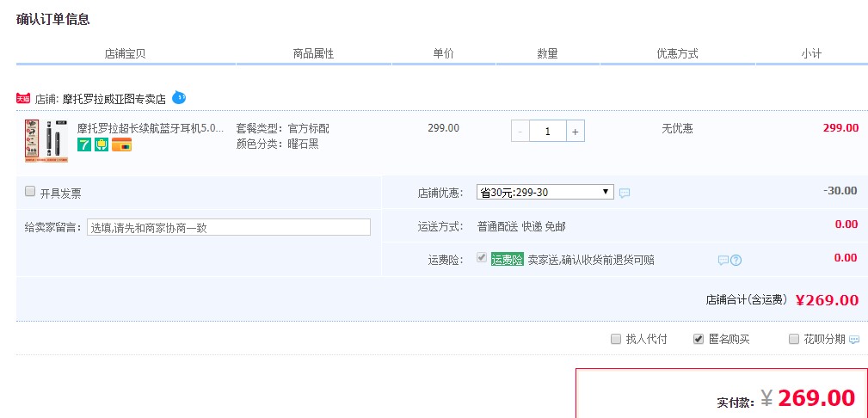Click the 店铺合计(含运费) ¥269.00 total

(x=782, y=300)
